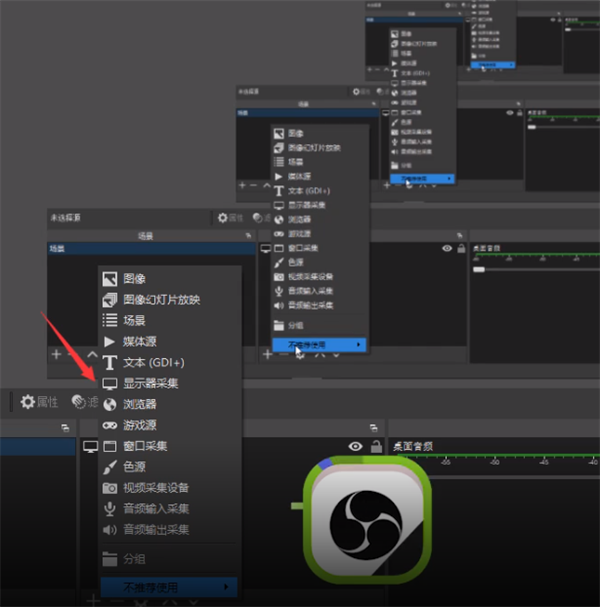Choose 显示器采集 indicated by the red arrow

coord(150,384)
